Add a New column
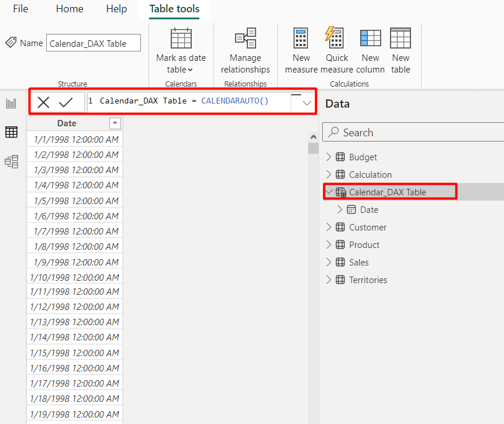 point(370,51)
